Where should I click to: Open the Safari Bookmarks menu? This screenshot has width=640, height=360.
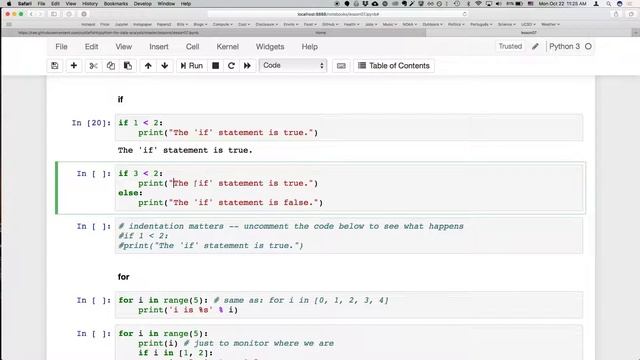(x=116, y=4)
